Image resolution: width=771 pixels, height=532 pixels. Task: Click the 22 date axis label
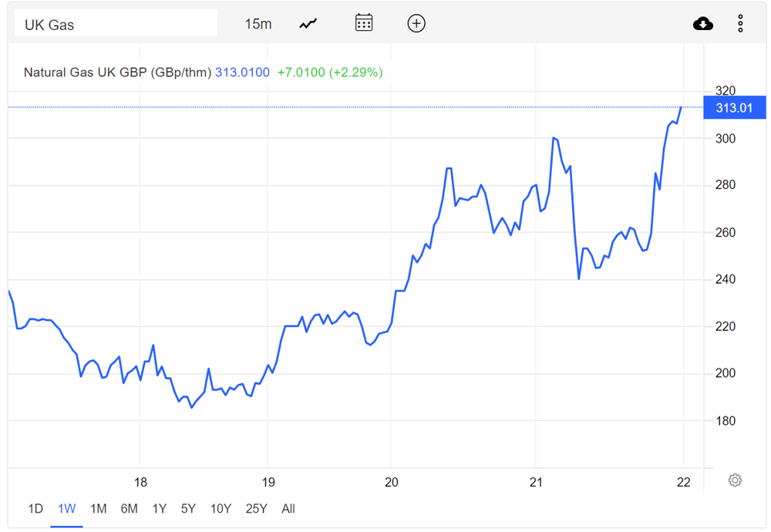click(683, 482)
